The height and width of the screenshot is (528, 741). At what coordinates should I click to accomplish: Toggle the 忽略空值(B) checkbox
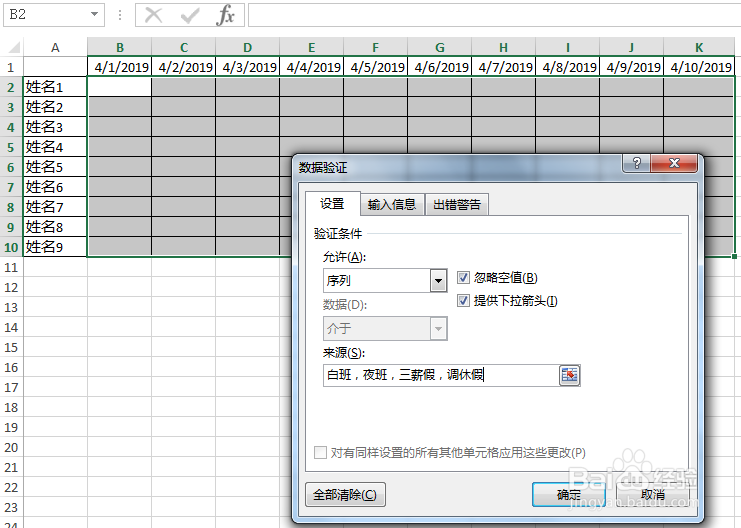[x=464, y=277]
